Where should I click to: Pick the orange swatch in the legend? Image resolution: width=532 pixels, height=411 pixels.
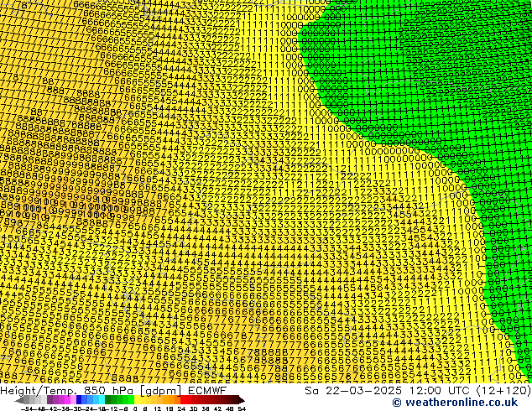tap(170, 400)
